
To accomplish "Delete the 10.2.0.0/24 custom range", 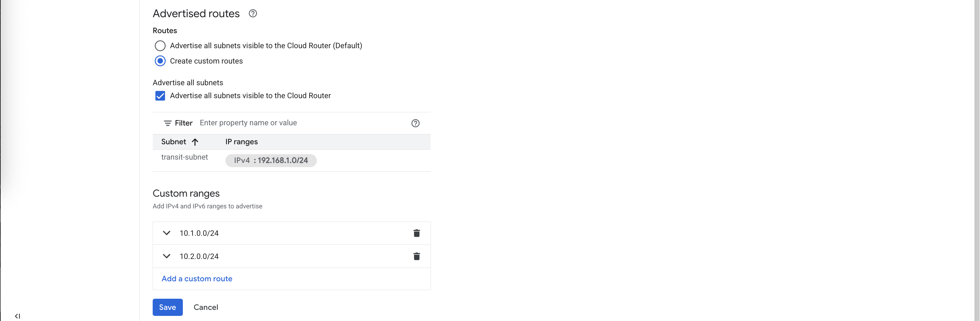I will tap(417, 257).
